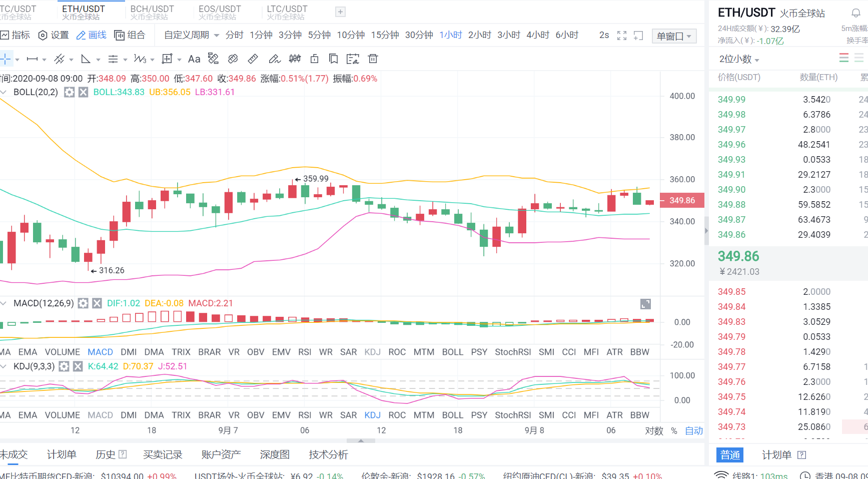Click the new window icon beside fullscreen

coord(638,36)
